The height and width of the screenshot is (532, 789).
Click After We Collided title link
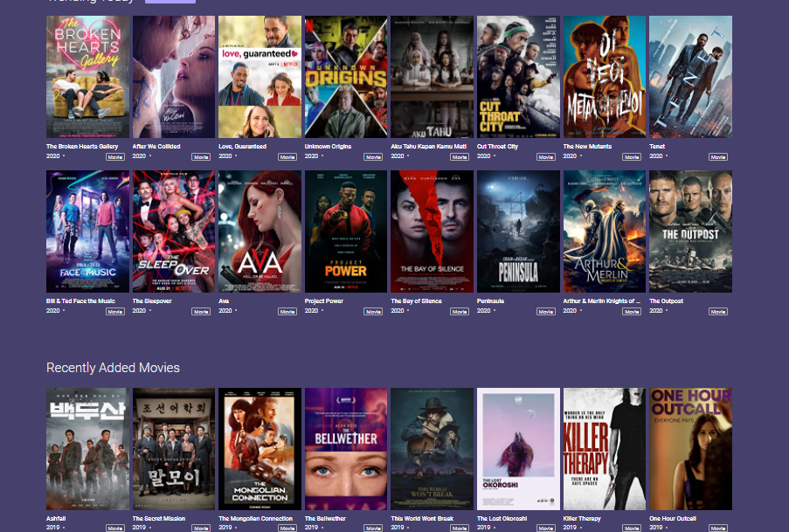156,147
